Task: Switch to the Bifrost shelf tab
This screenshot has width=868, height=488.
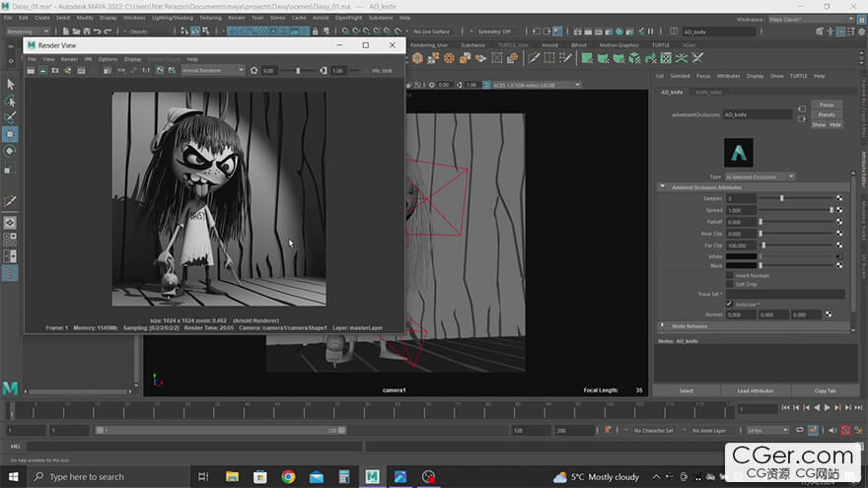Action: [x=578, y=44]
